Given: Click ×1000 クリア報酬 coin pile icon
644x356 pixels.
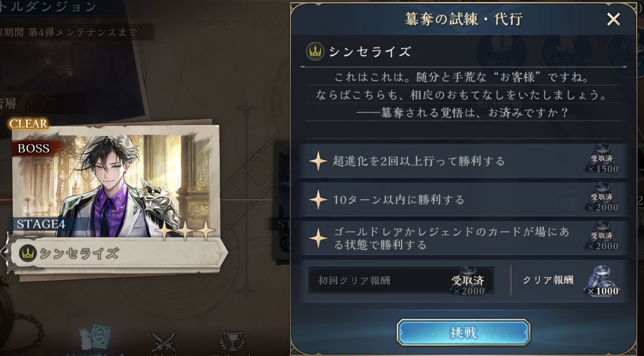Looking at the screenshot, I should point(602,281).
